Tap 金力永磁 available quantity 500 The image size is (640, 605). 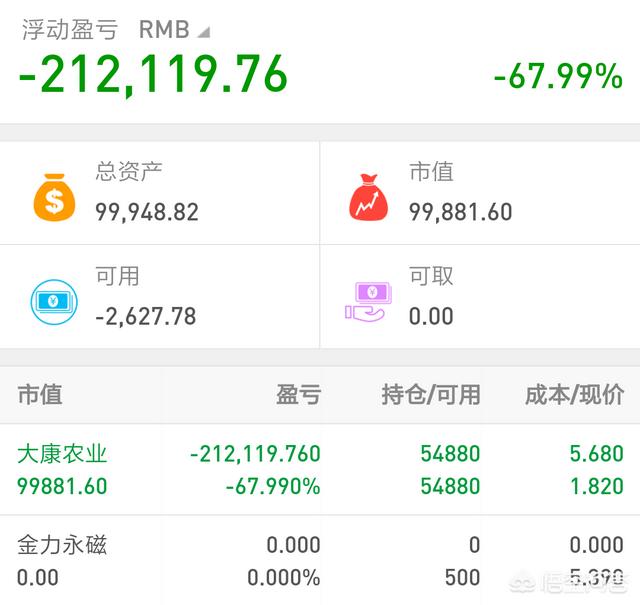click(x=462, y=578)
